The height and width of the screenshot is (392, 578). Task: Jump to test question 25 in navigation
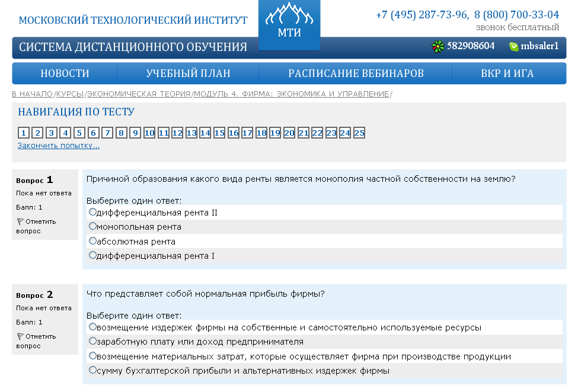tap(359, 133)
